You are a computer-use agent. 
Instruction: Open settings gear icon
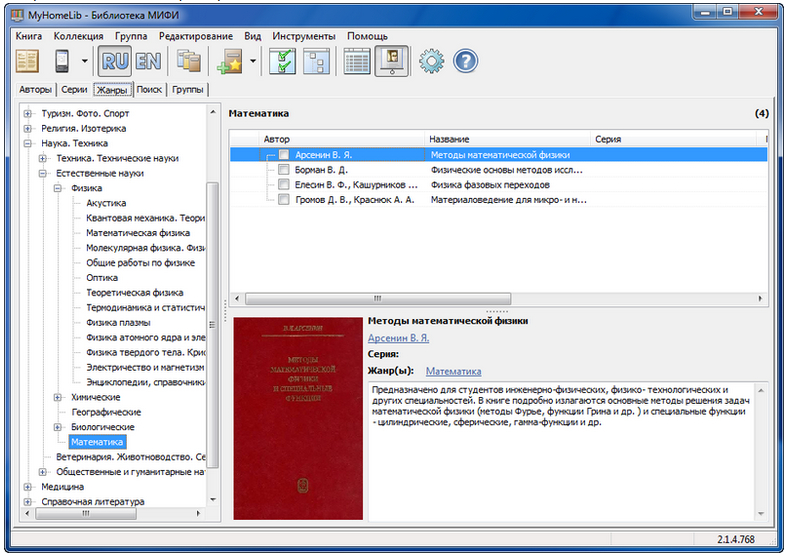tap(432, 61)
